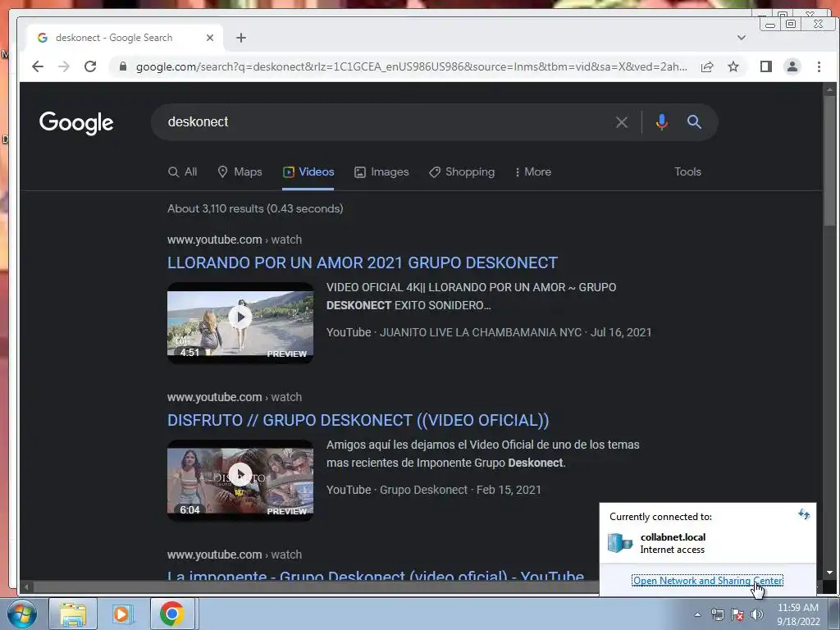Viewport: 840px width, 630px height.
Task: Launch Windows Media Player from taskbar
Action: tap(122, 614)
